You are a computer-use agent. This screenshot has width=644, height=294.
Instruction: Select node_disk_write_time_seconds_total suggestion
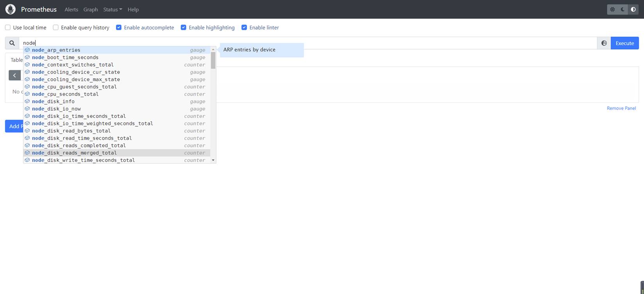coord(117,160)
